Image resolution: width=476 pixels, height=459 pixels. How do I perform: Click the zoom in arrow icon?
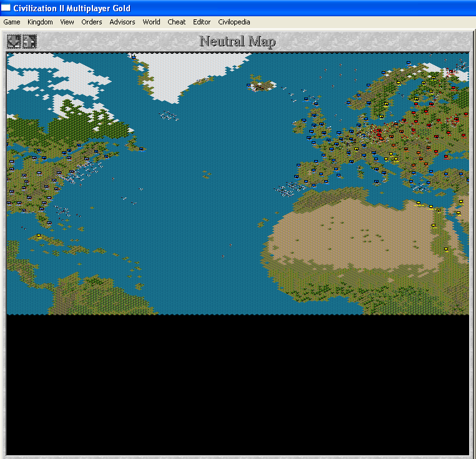click(29, 41)
